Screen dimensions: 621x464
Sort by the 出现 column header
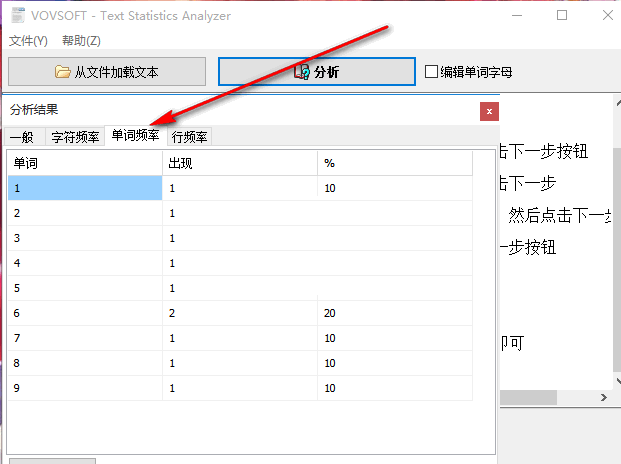coord(240,163)
